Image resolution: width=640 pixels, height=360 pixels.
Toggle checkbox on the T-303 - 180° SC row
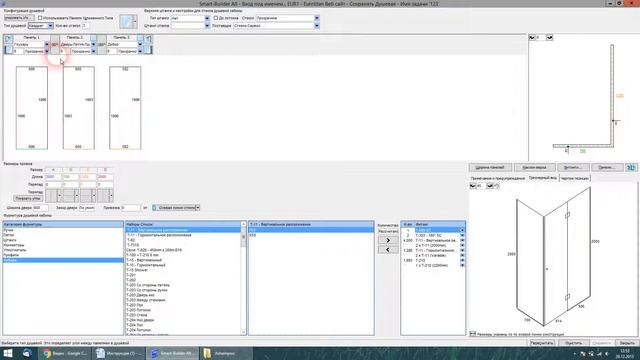tap(462, 236)
